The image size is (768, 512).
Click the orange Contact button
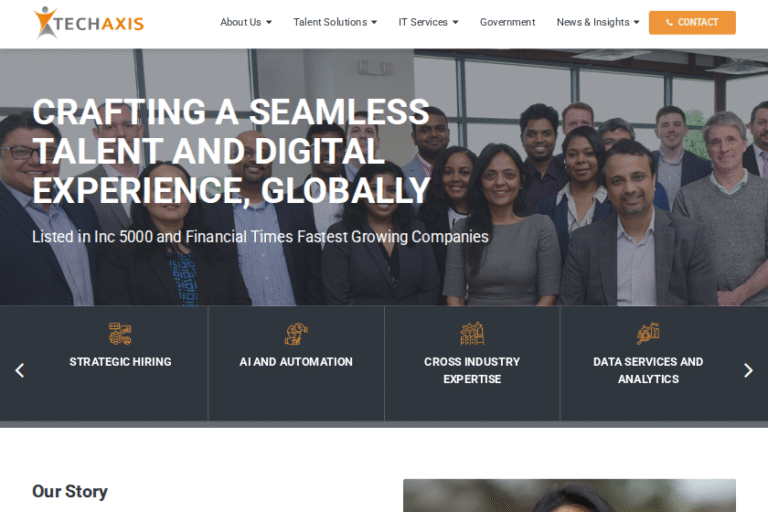click(x=692, y=23)
